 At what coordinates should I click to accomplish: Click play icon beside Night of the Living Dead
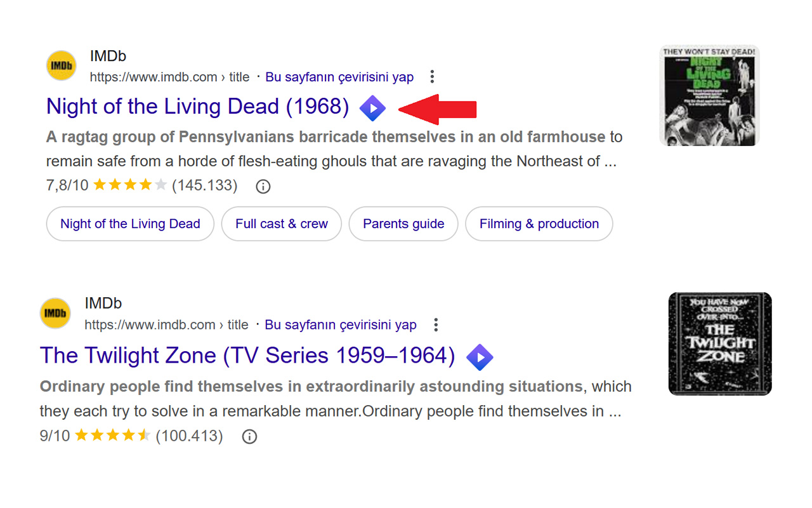[x=372, y=109]
